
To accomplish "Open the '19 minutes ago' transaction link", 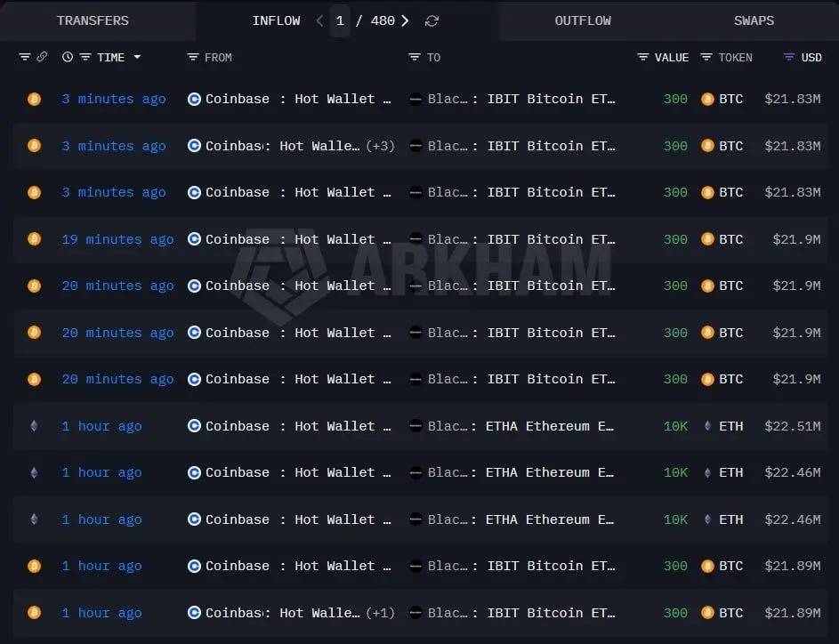I will 117,239.
